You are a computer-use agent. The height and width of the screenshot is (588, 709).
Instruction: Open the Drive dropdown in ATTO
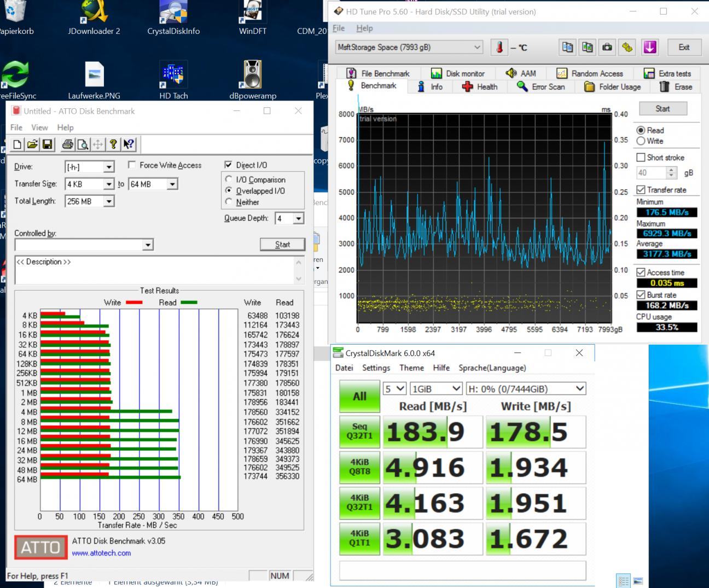pyautogui.click(x=90, y=167)
